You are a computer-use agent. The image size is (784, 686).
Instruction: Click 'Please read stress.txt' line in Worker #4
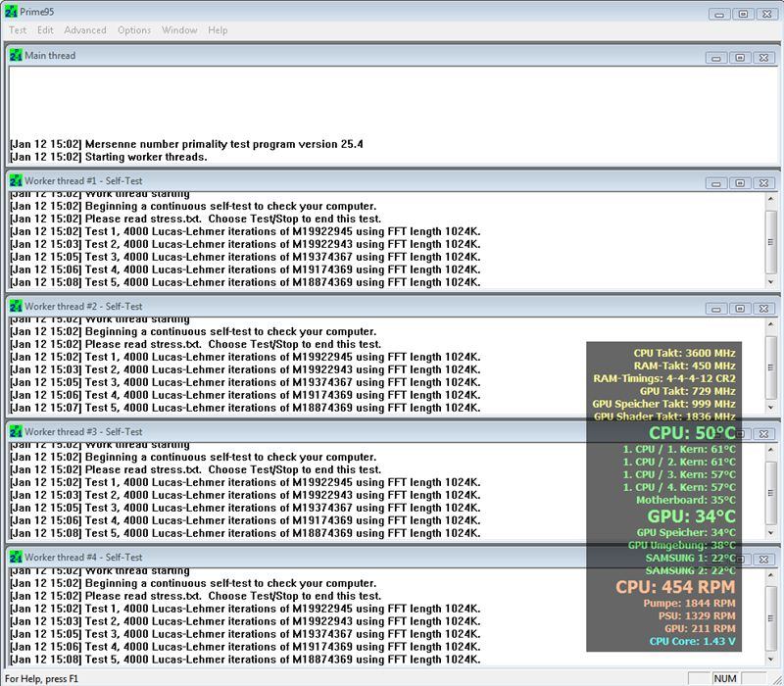195,596
